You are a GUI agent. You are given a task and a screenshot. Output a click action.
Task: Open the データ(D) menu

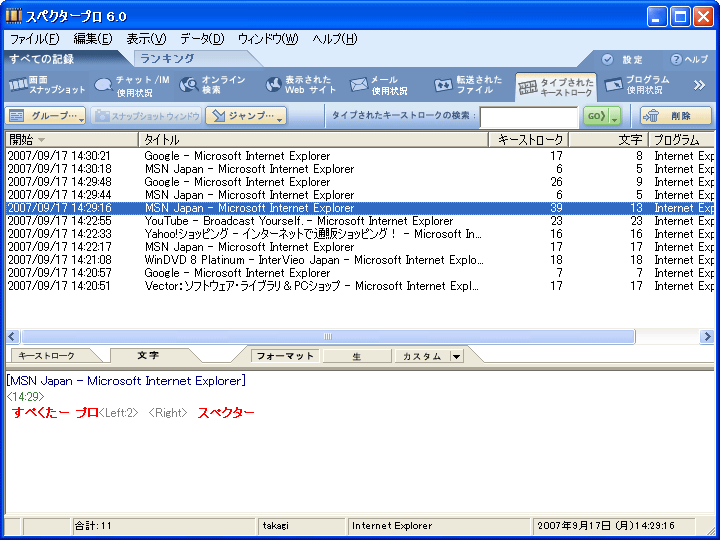(202, 39)
